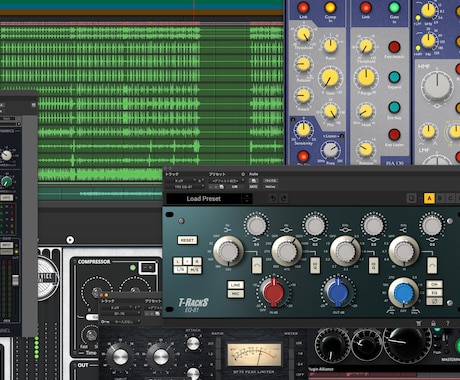Select preset slot A in T-RackS
This screenshot has height=380, width=460.
(429, 198)
